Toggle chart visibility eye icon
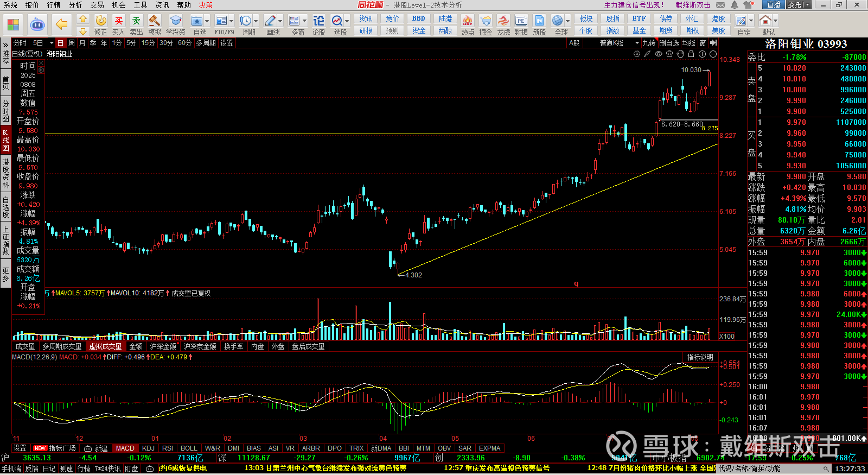 point(658,54)
